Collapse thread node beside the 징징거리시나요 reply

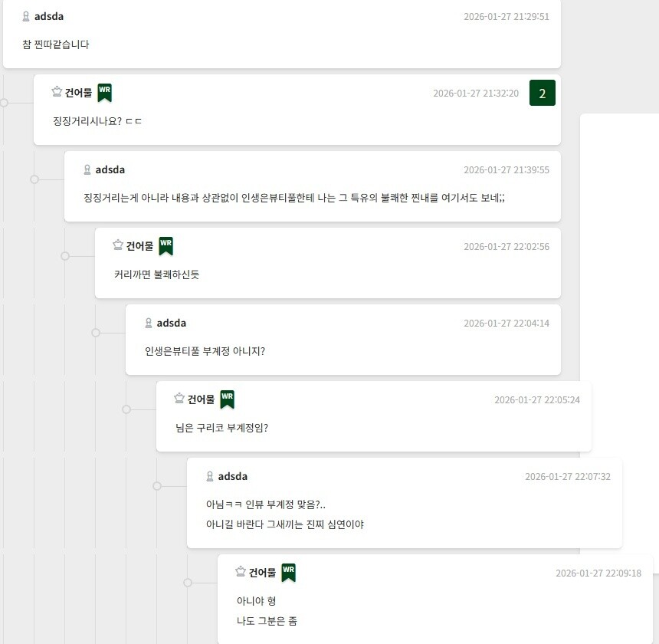[x=4, y=102]
